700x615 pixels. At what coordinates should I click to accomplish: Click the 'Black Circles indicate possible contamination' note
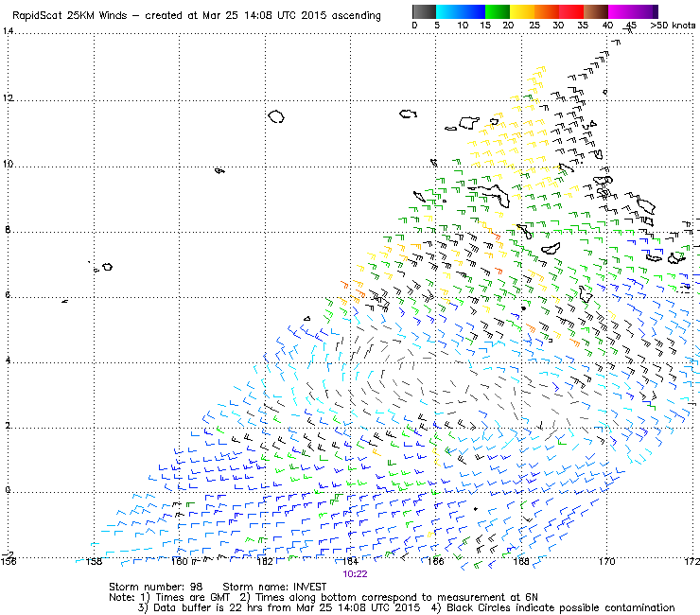[561, 607]
